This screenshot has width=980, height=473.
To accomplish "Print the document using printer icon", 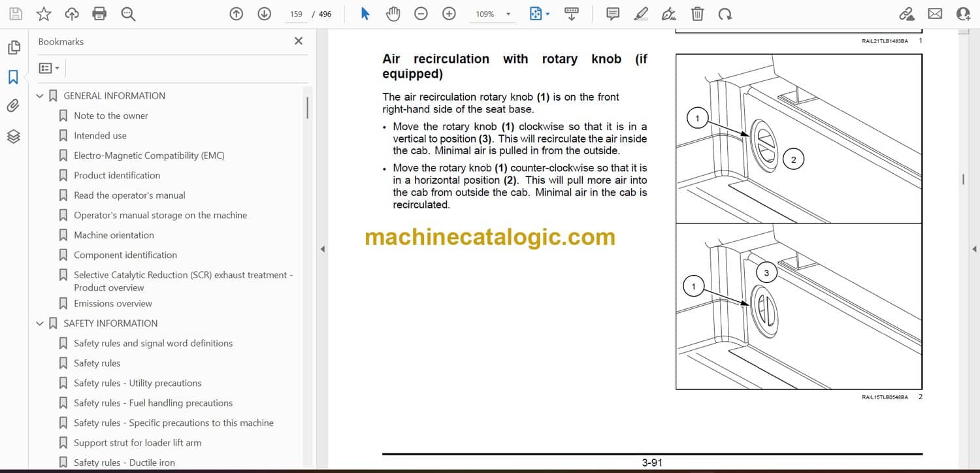I will pos(99,14).
